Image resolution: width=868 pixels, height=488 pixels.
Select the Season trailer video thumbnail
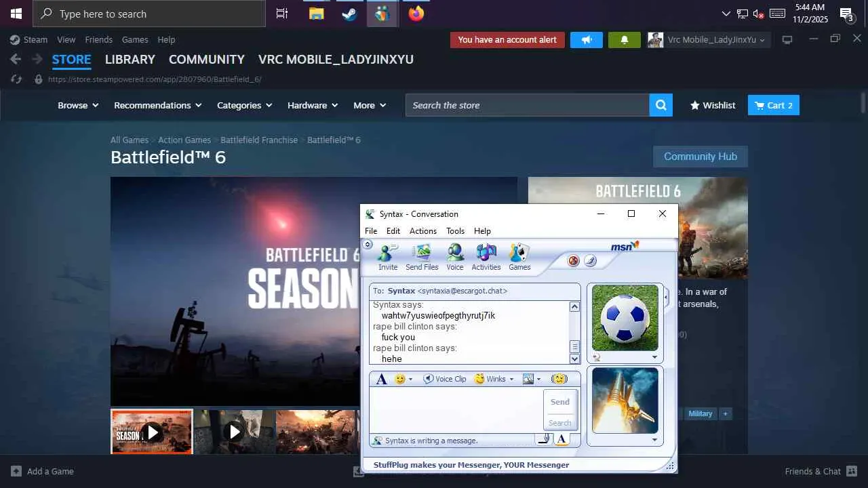[152, 432]
